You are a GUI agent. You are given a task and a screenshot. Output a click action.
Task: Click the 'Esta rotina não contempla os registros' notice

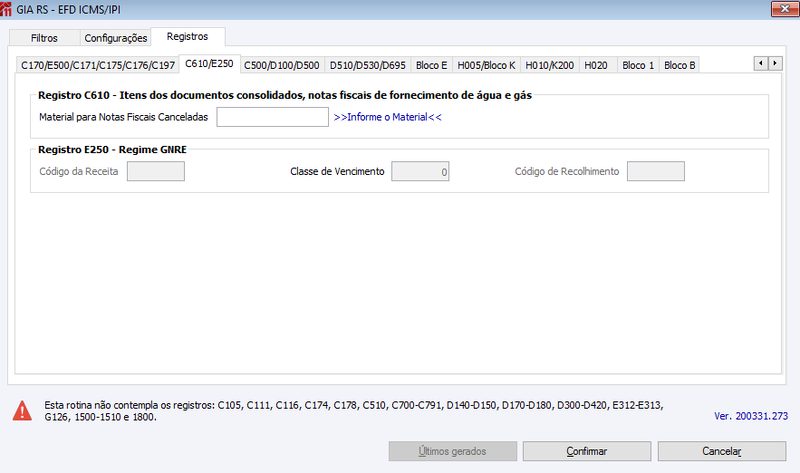354,411
